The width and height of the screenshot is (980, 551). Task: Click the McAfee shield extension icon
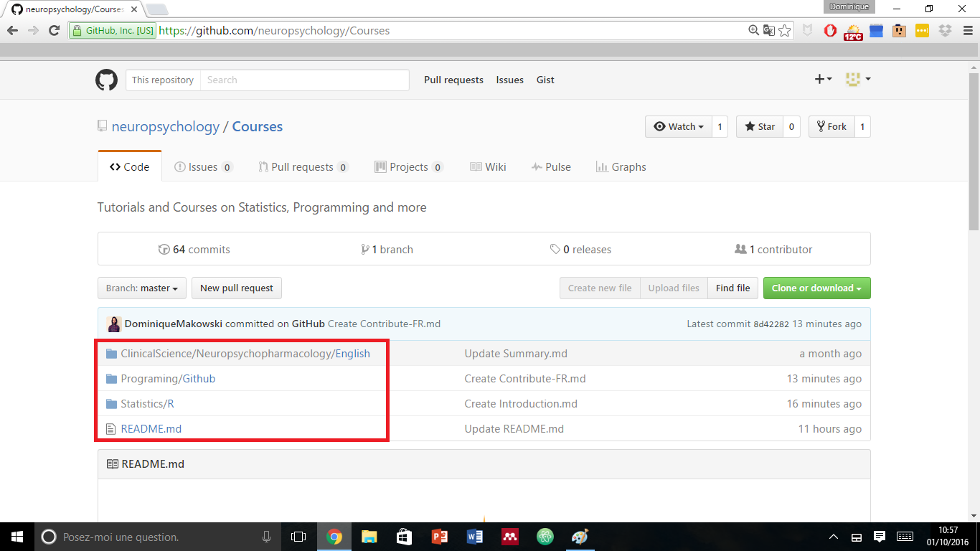pos(807,31)
